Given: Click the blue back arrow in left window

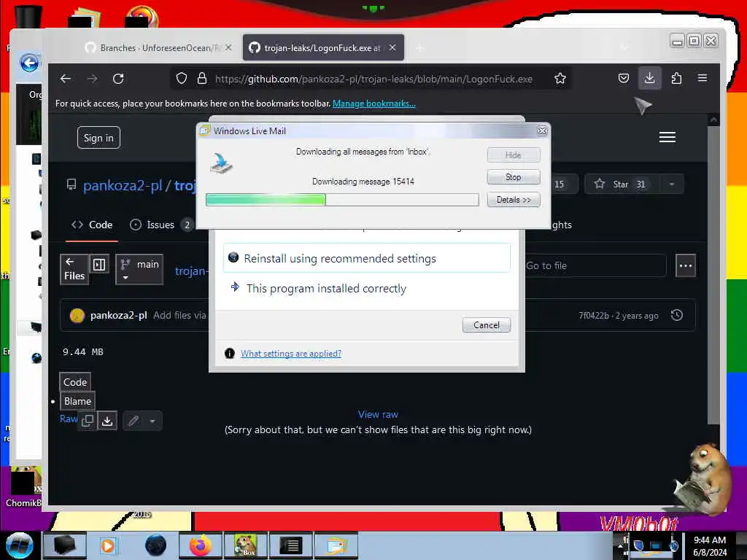Looking at the screenshot, I should (29, 63).
